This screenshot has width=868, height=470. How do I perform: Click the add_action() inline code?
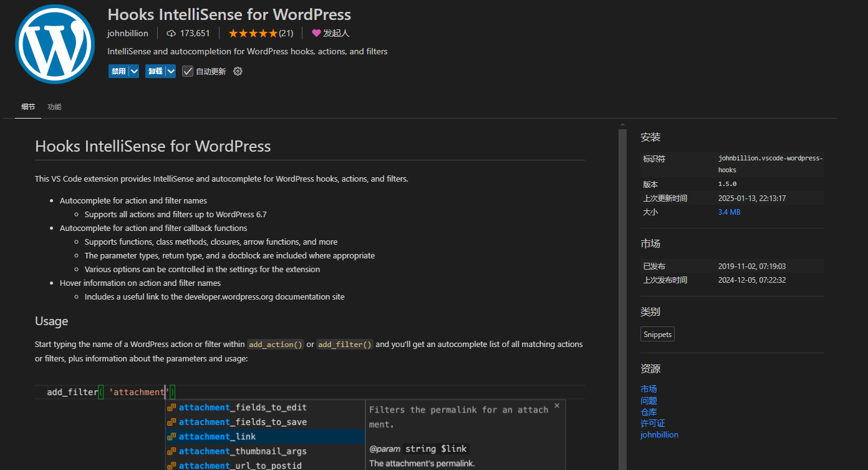point(275,345)
